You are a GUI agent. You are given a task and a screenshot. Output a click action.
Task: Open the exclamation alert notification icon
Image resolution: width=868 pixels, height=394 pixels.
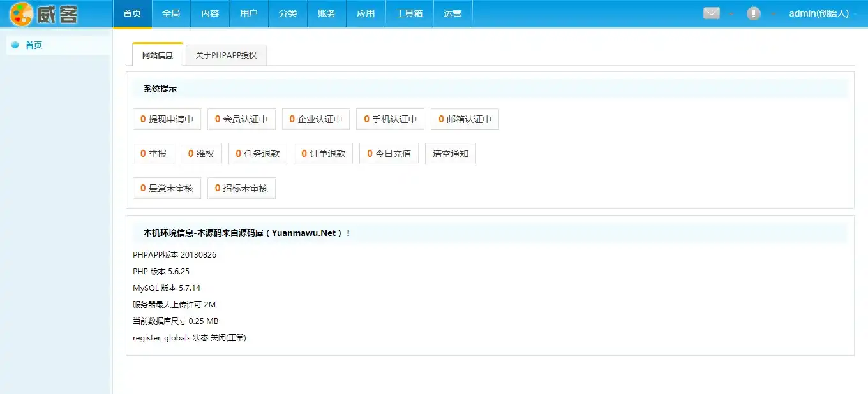click(754, 13)
